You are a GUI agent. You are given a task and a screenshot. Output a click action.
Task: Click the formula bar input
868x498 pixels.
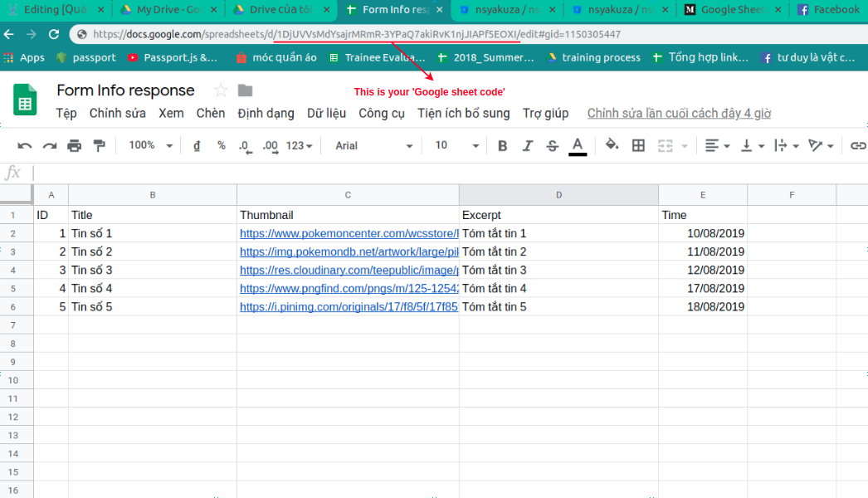[x=450, y=173]
